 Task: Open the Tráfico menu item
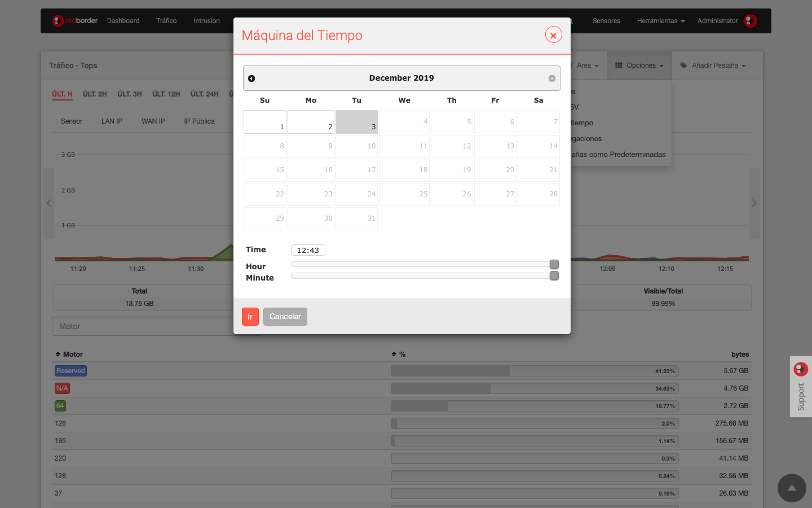click(166, 21)
